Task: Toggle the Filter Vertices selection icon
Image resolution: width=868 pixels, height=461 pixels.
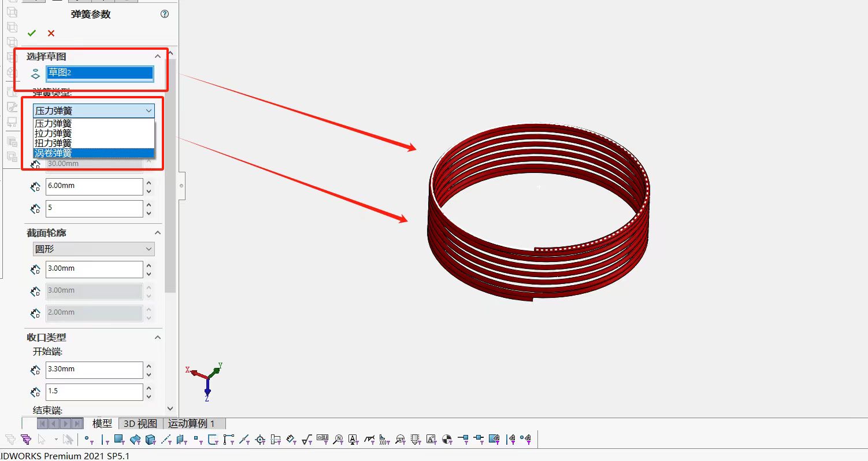Action: point(88,440)
